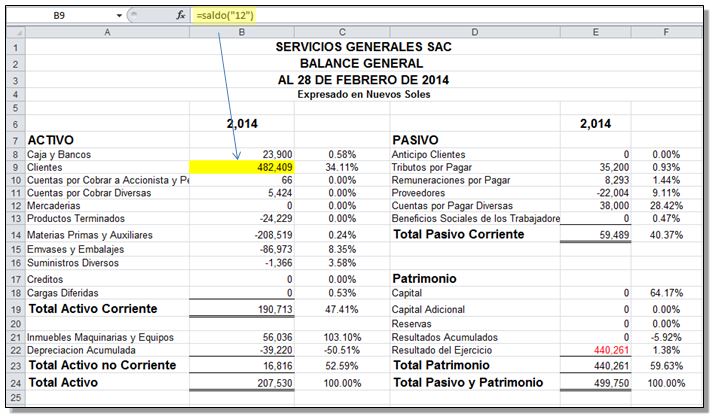Click title cell SERVICIOS GENERALES SAC
Viewport: 715px width, 416px height.
pyautogui.click(x=363, y=47)
